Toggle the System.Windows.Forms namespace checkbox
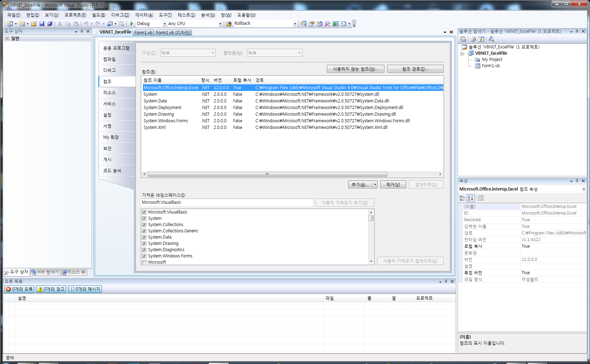The image size is (590, 364). 144,256
